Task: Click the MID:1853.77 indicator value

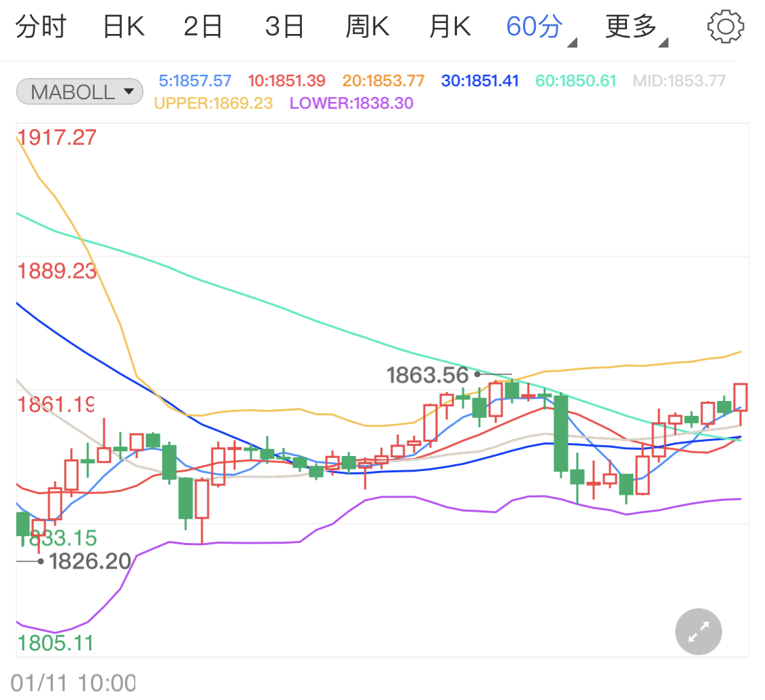Action: 679,81
